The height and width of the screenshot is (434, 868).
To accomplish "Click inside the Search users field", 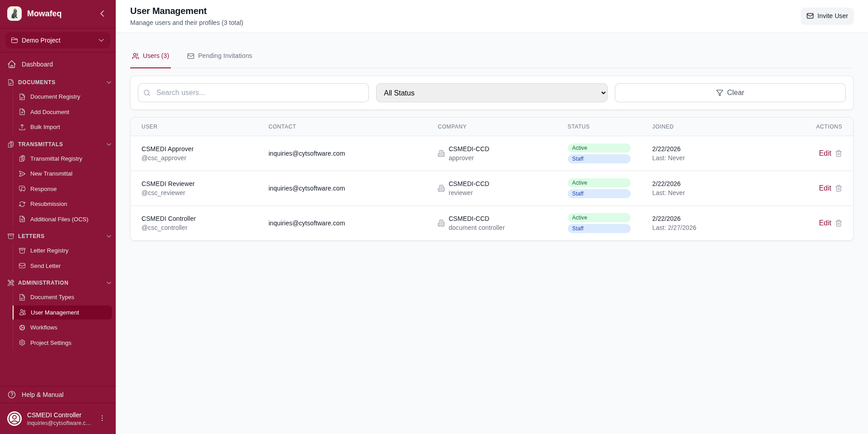I will [253, 92].
